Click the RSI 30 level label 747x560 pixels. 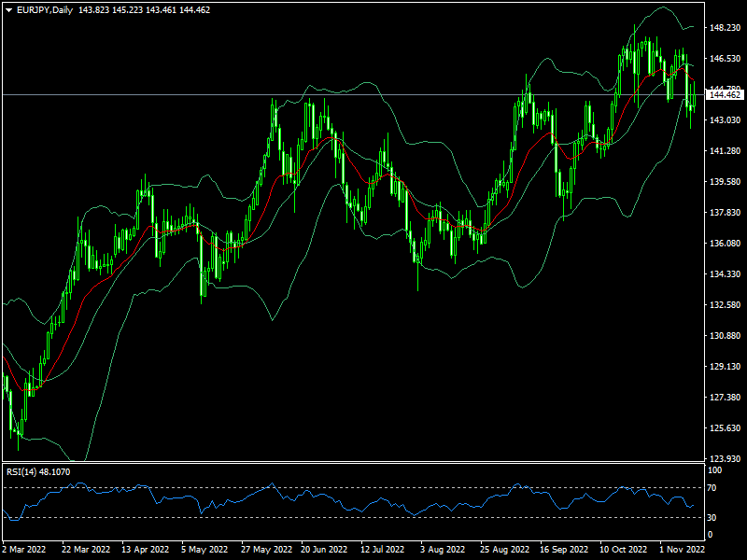(x=712, y=517)
